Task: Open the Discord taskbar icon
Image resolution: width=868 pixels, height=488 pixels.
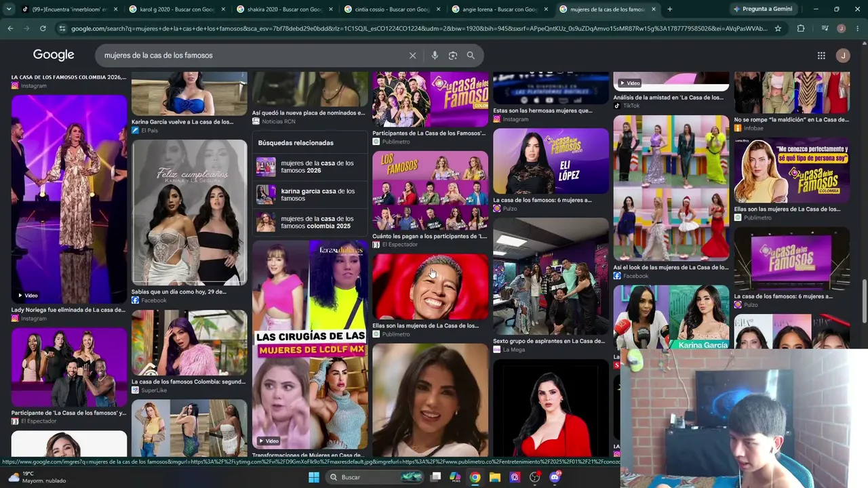Action: [x=555, y=477]
